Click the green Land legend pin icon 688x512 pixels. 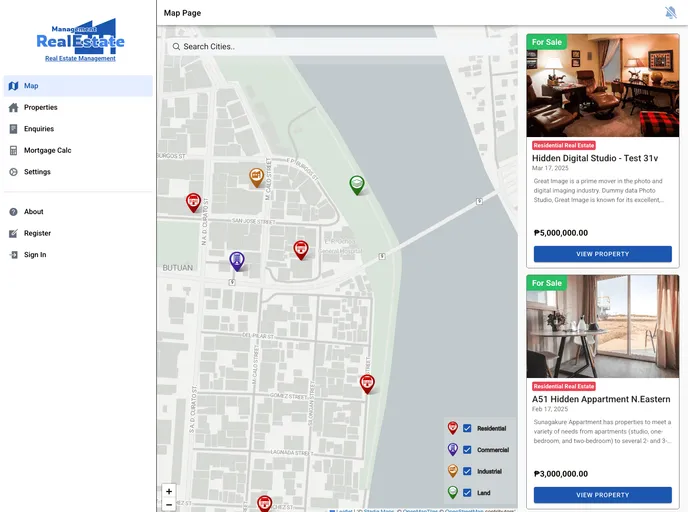(453, 492)
